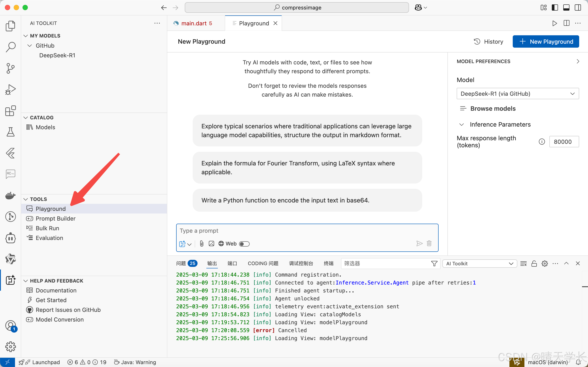
Task: Select the CODING 问题 panel tab
Action: click(263, 263)
